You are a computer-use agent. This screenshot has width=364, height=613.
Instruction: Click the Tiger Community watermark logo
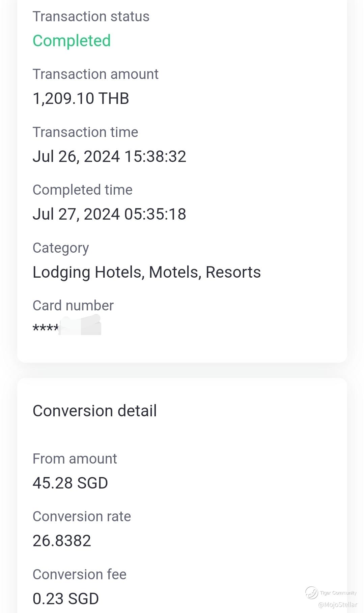pyautogui.click(x=312, y=592)
